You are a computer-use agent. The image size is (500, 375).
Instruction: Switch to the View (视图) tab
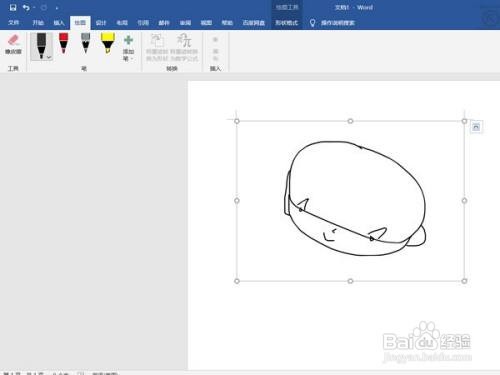pyautogui.click(x=206, y=23)
